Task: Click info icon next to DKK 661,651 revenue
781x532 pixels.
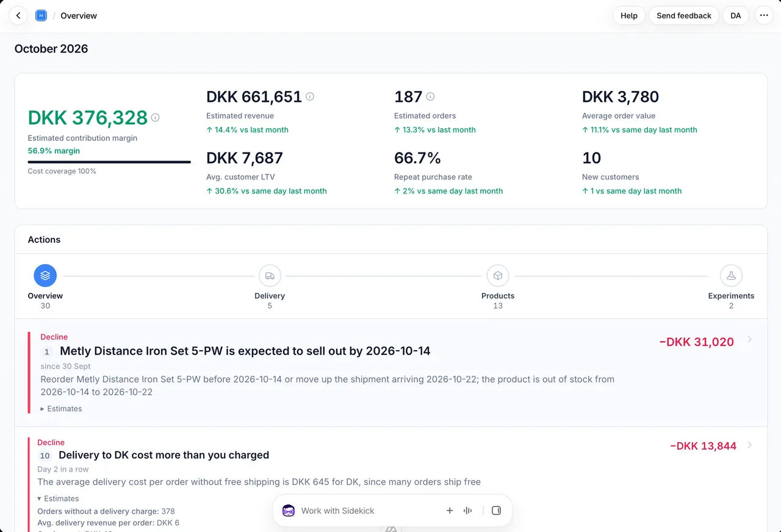Action: [x=310, y=96]
